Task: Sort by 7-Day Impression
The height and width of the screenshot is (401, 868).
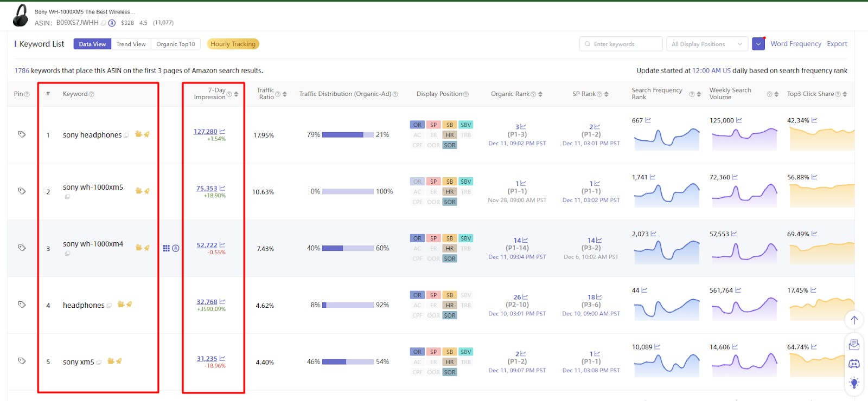Action: pyautogui.click(x=236, y=94)
